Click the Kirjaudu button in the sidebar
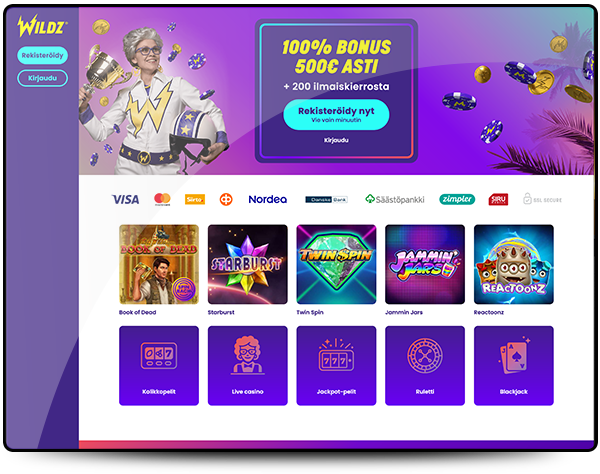 coord(42,78)
